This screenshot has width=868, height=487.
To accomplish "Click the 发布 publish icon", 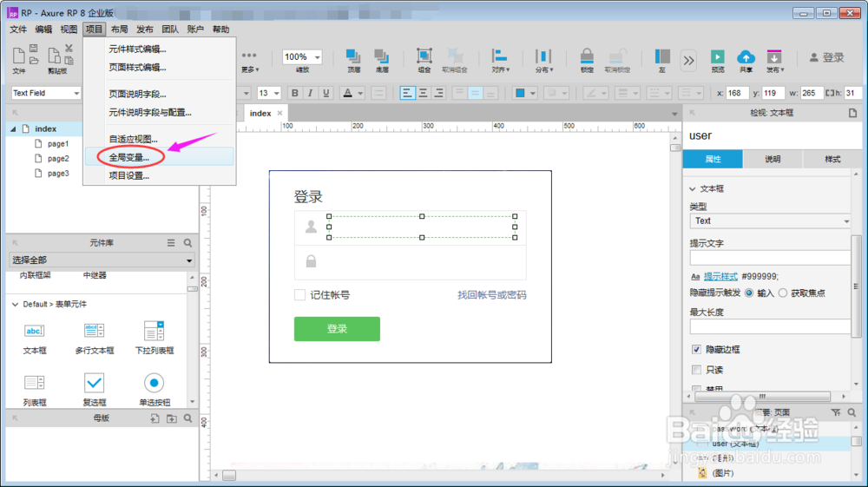I will (774, 56).
